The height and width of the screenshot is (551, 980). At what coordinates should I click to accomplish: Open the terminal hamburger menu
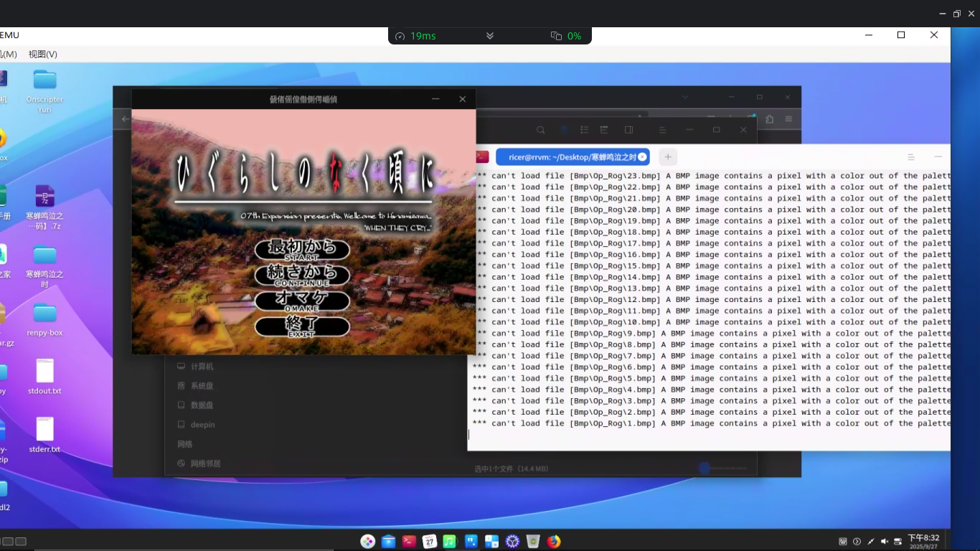911,156
